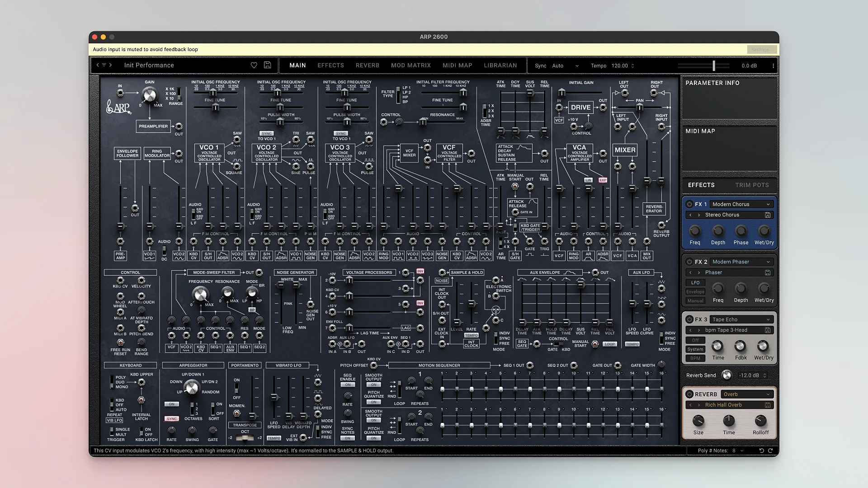The image size is (868, 488).
Task: Open the Reverb Overb type dropdown
Action: 746,394
